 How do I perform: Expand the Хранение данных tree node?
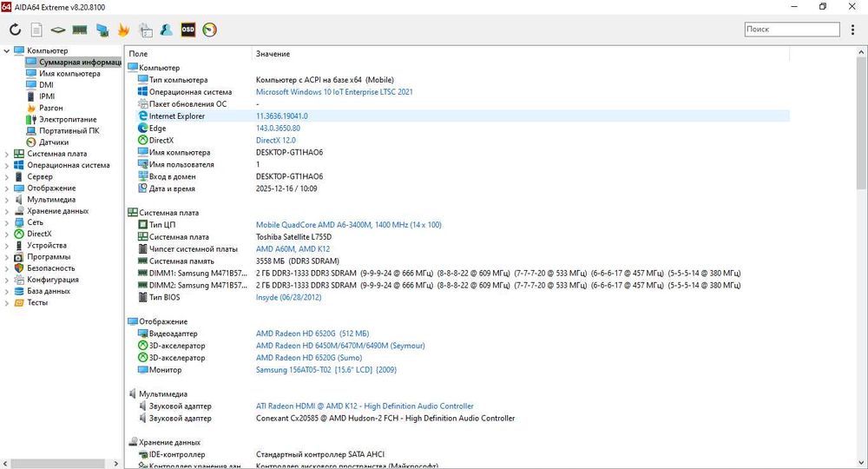7,211
